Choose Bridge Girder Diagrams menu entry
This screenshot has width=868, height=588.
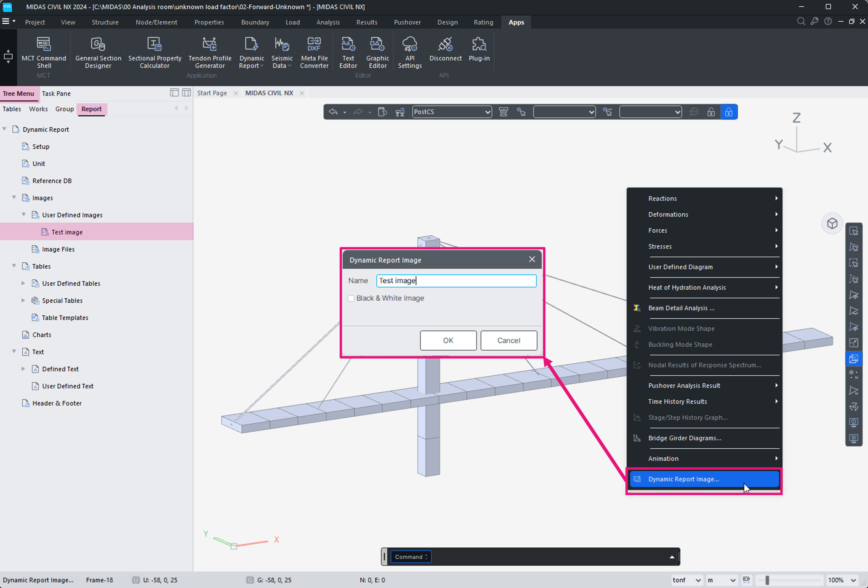click(704, 438)
